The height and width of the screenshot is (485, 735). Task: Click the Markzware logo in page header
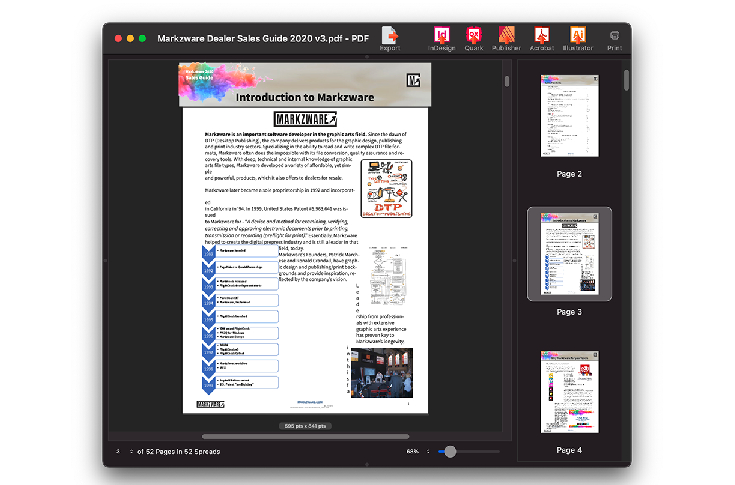click(413, 81)
